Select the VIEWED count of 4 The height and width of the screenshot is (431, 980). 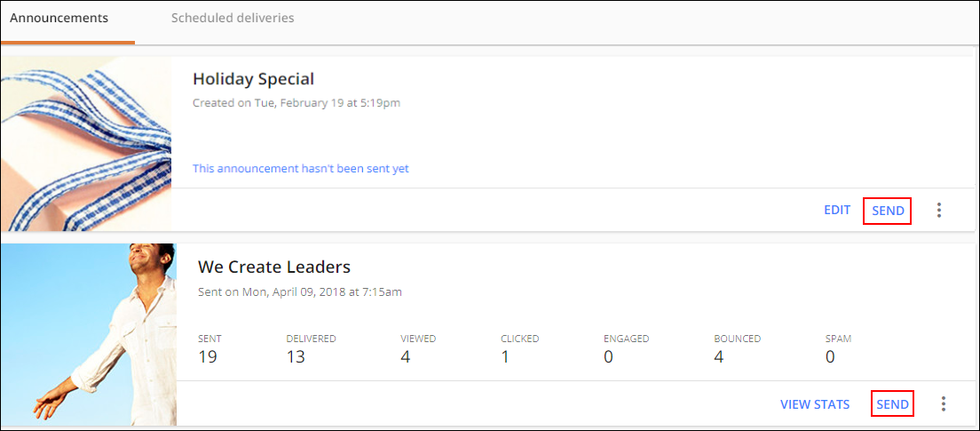406,357
